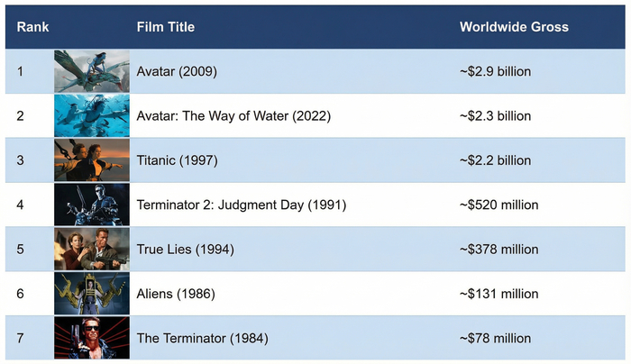Click the Film Title column header
Viewport: 631px width, 364px height.
pyautogui.click(x=165, y=27)
